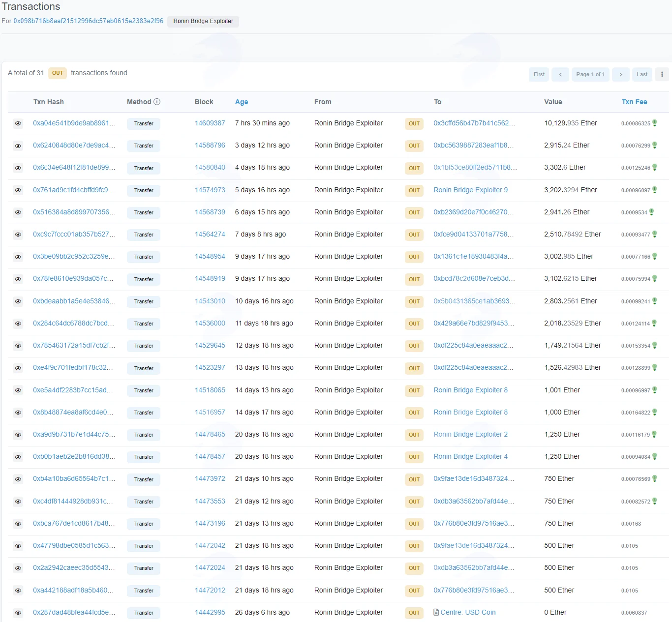Open recipient address 0xfce9d04133701a7758
The image size is (672, 622).
(474, 234)
